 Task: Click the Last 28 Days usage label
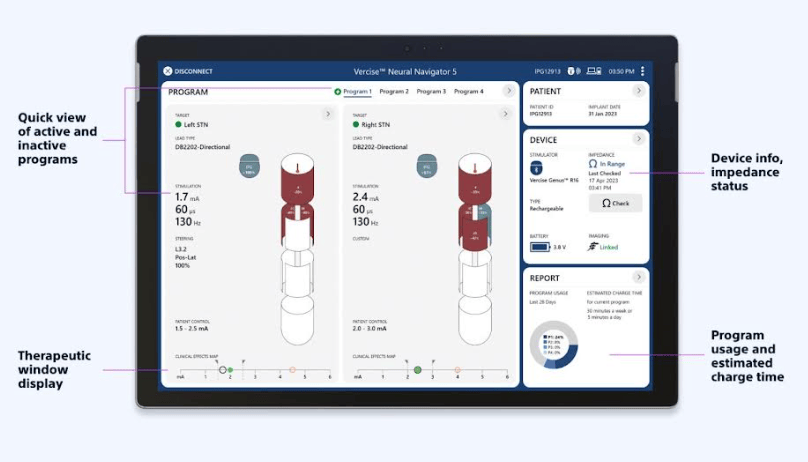tap(543, 302)
